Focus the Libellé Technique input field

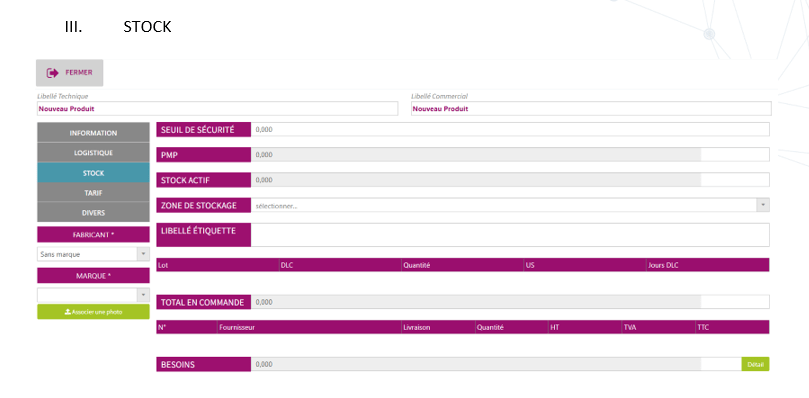(x=218, y=109)
